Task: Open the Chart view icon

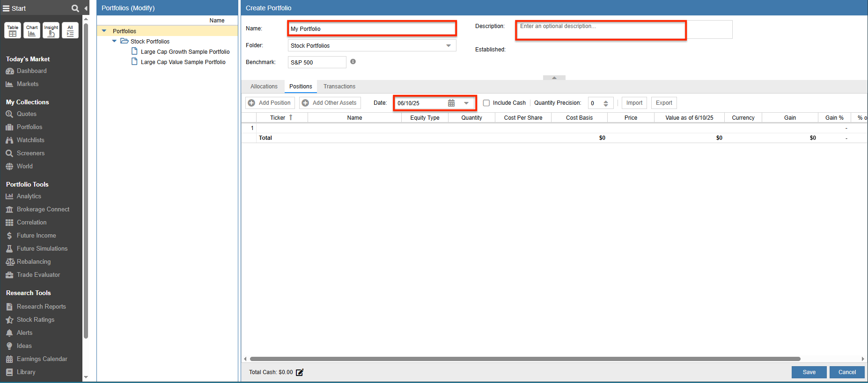Action: click(x=32, y=31)
